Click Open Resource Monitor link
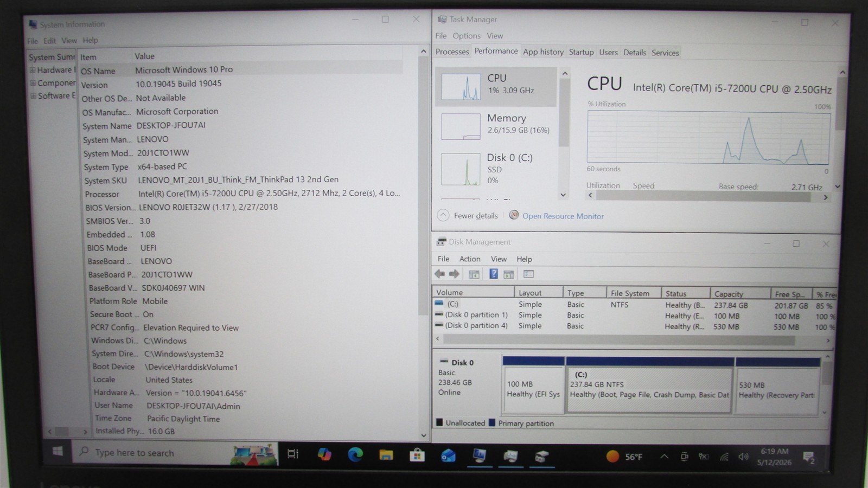Screen dimensions: 868x488 click(563, 216)
